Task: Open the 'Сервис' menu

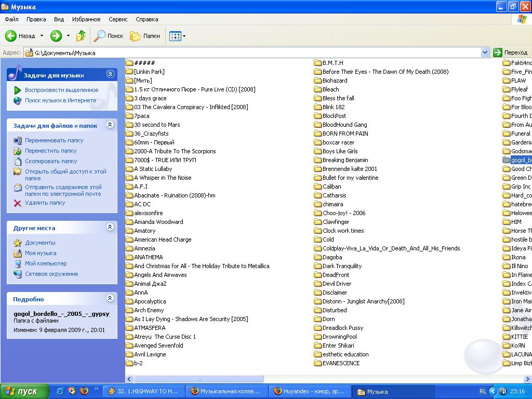Action: point(118,19)
